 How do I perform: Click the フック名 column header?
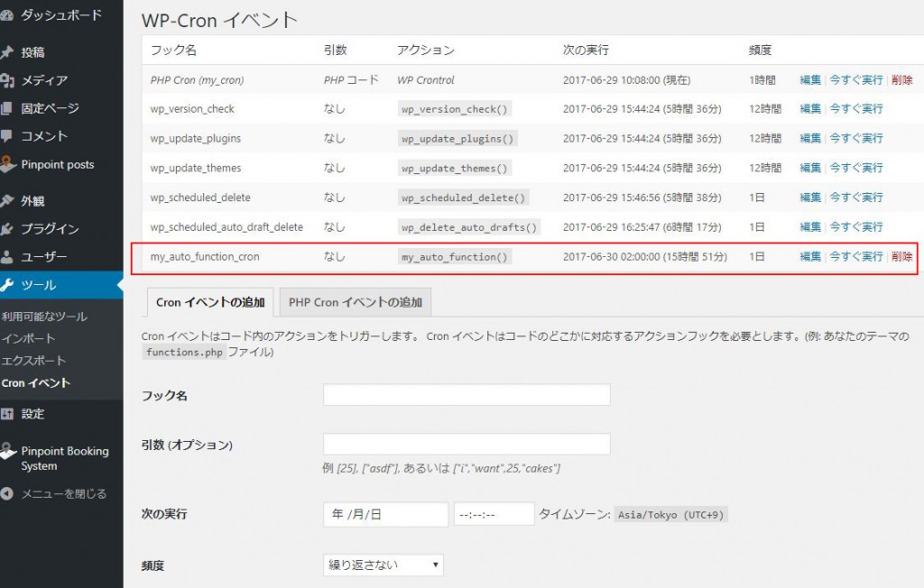173,51
